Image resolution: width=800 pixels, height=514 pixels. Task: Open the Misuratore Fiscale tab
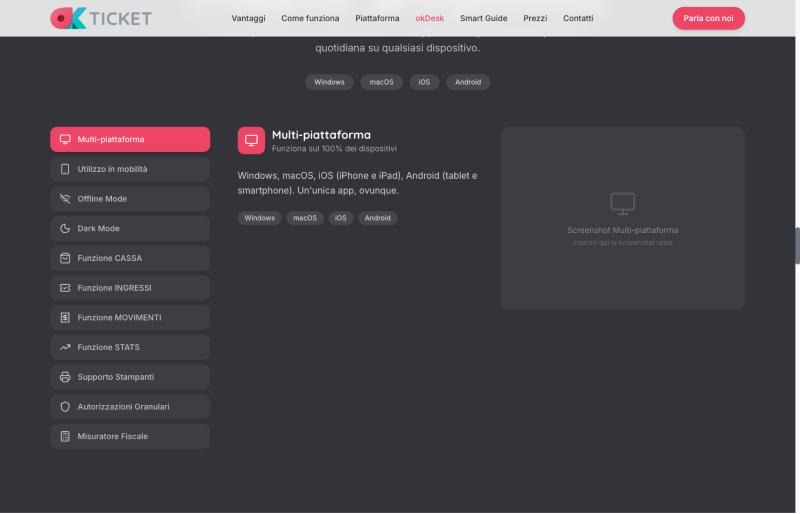point(130,436)
